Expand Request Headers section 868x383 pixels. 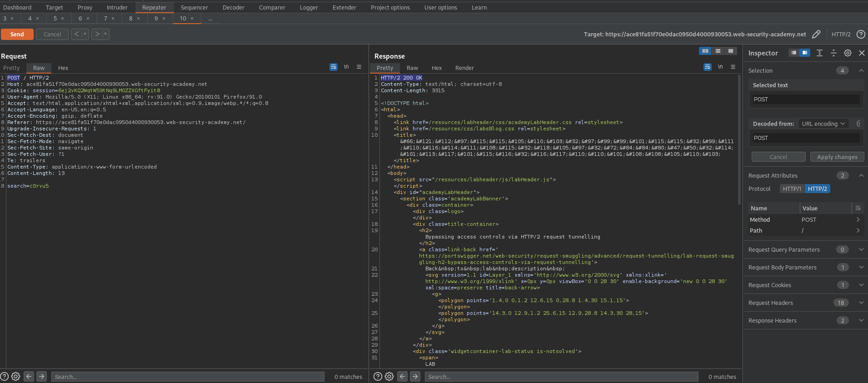coord(861,303)
